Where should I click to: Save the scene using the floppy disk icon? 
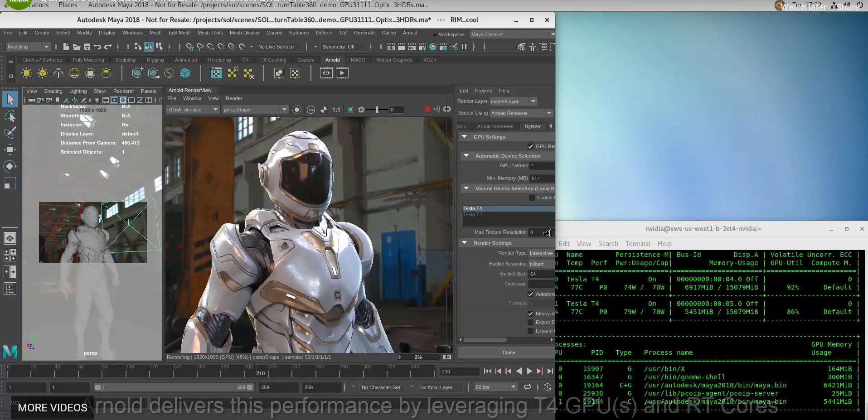(x=87, y=46)
